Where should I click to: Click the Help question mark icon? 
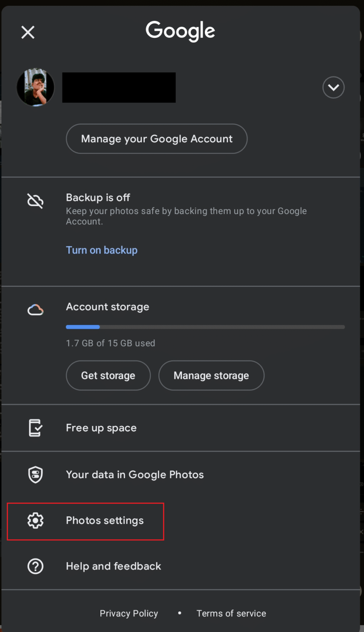35,566
